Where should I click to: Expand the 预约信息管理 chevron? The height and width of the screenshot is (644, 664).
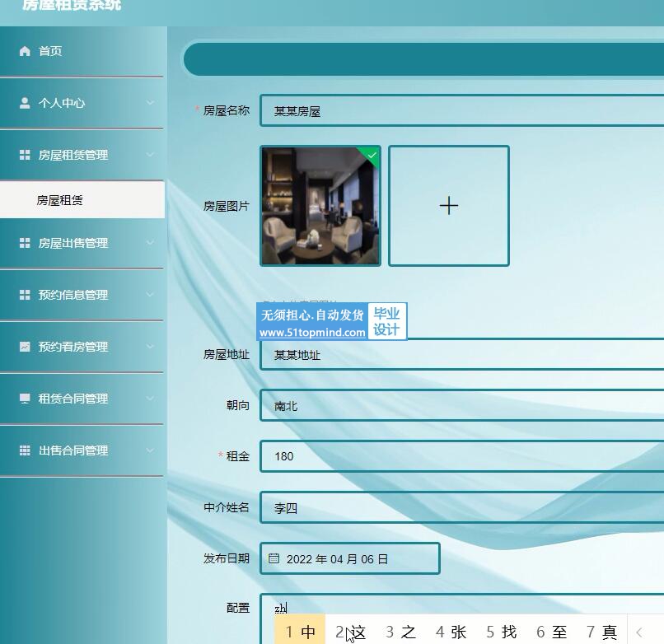(x=150, y=295)
